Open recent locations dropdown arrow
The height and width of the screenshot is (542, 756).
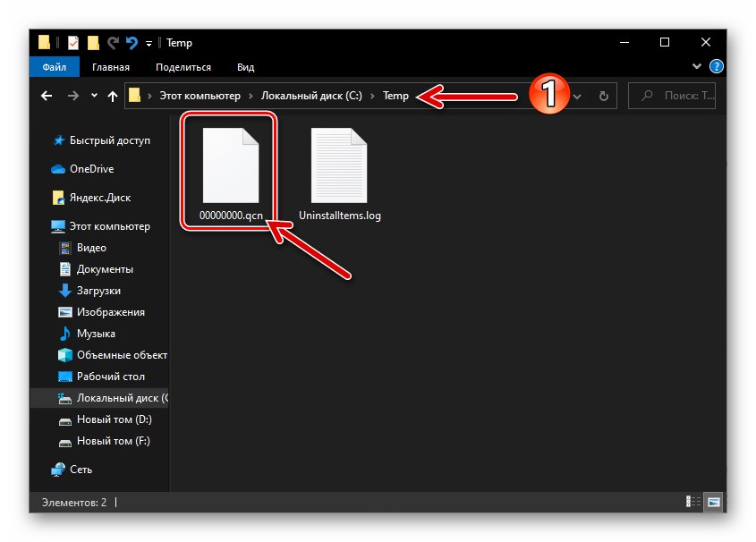[x=94, y=96]
